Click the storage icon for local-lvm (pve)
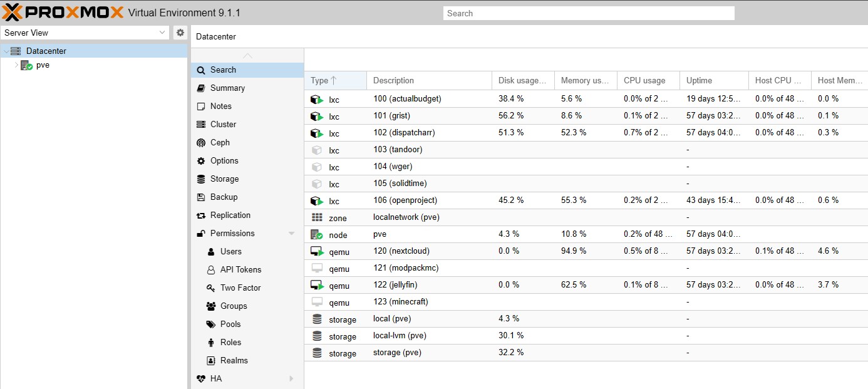Viewport: 868px width, 389px height. [x=317, y=336]
